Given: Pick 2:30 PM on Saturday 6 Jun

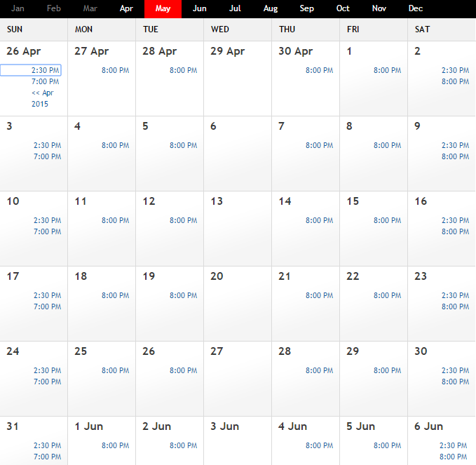Looking at the screenshot, I should (454, 445).
